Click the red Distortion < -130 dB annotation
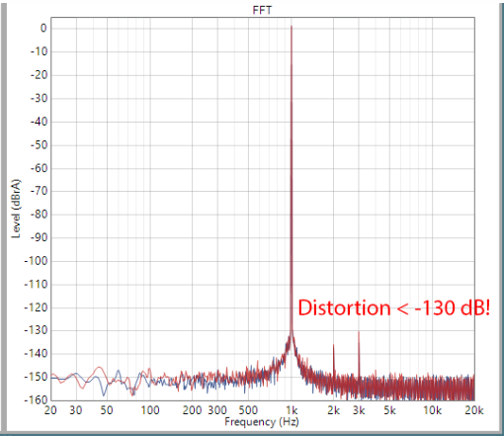Image resolution: width=504 pixels, height=436 pixels. pyautogui.click(x=393, y=307)
